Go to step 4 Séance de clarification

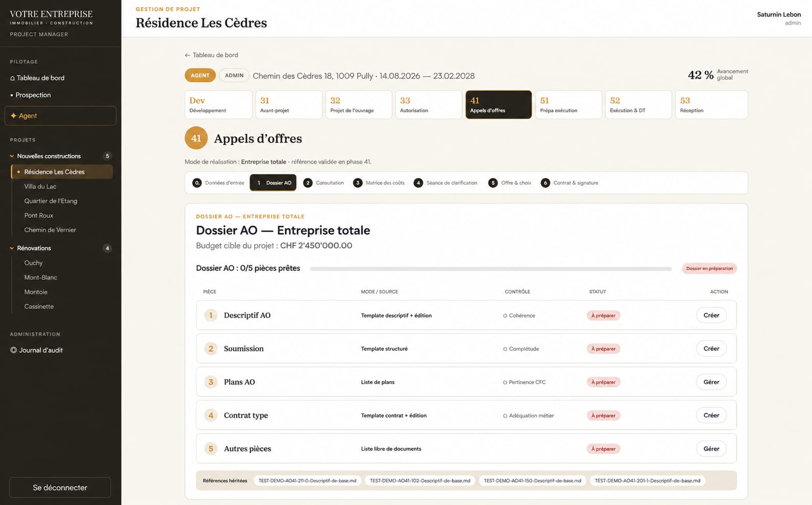coord(446,183)
